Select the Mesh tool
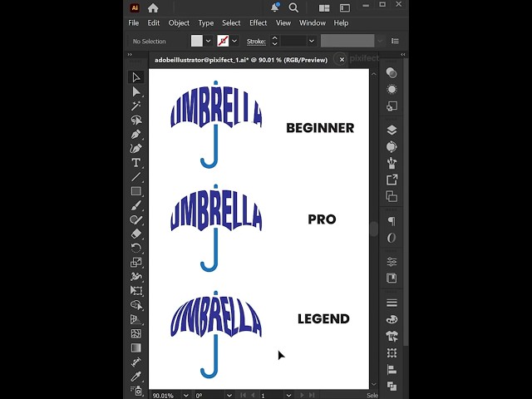 [136, 333]
